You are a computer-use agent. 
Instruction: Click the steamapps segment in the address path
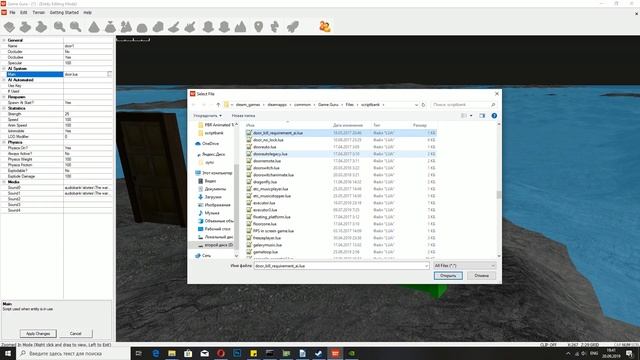[277, 105]
